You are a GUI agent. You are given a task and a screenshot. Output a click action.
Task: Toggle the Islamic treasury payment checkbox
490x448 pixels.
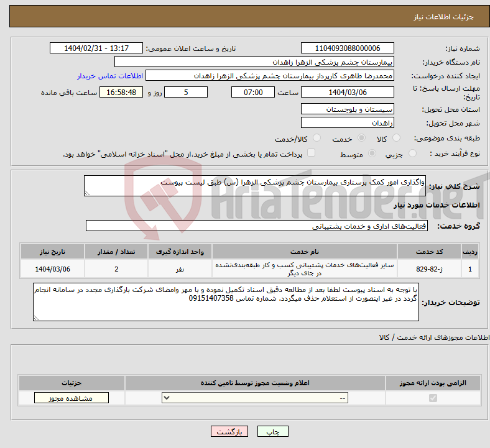pyautogui.click(x=312, y=153)
